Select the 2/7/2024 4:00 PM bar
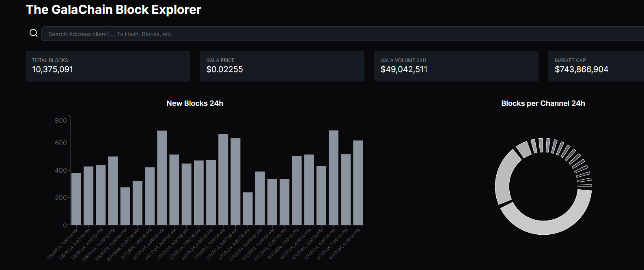The image size is (644, 270). (333, 178)
